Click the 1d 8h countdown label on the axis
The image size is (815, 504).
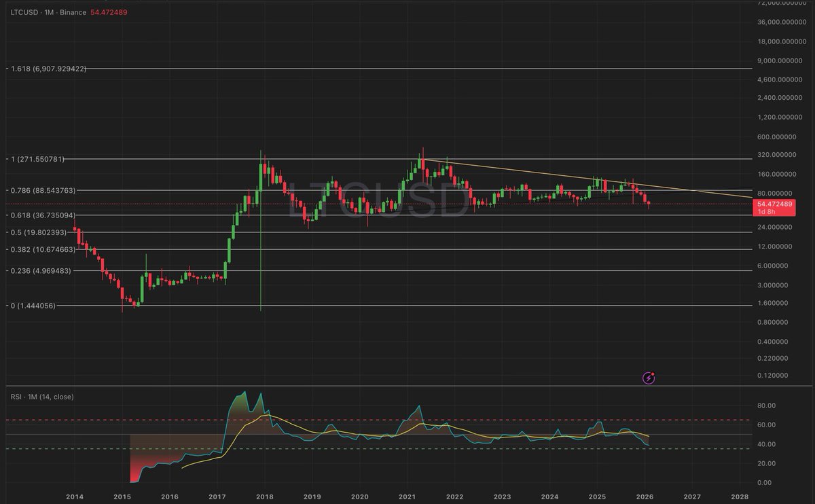(x=768, y=212)
